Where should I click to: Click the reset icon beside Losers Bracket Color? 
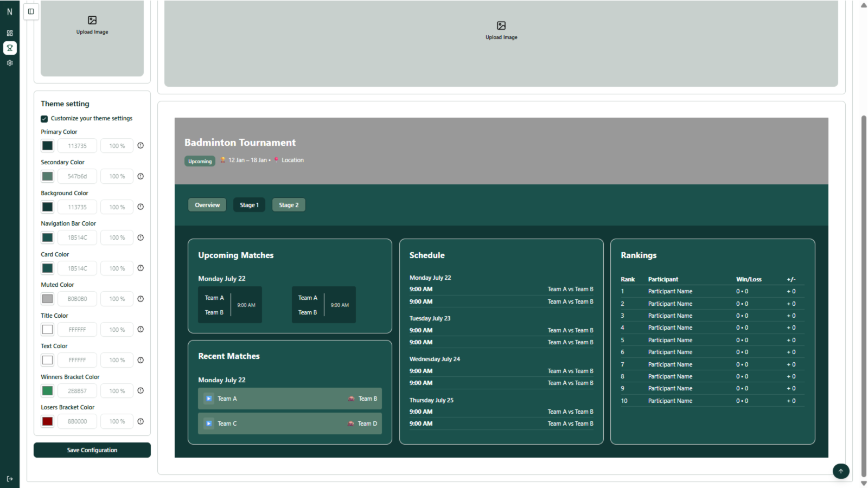[141, 421]
